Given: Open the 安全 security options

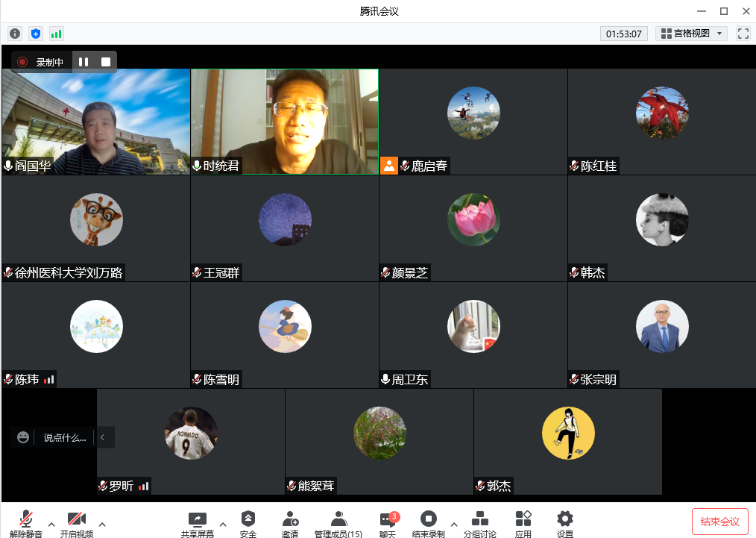Looking at the screenshot, I should 248,524.
